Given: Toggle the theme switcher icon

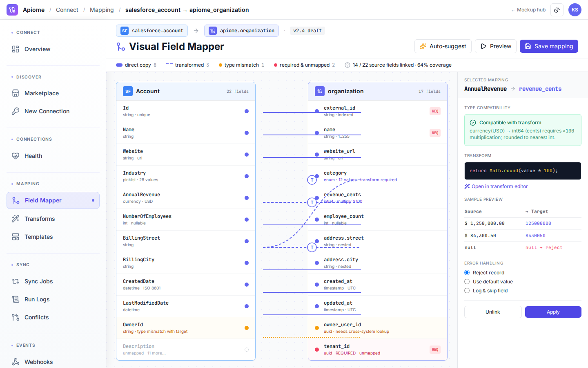Looking at the screenshot, I should tap(557, 10).
